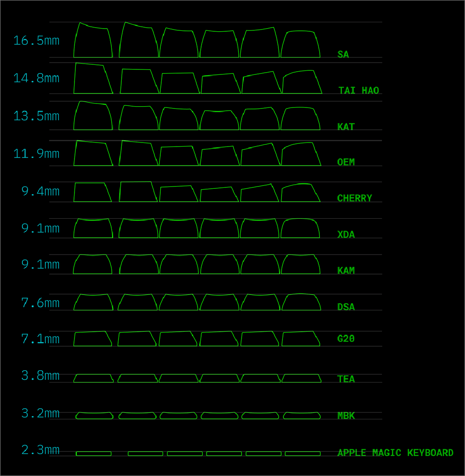Screen dimensions: 465x476
Task: Select the third keycap outline in XDA row
Action: coord(179,228)
